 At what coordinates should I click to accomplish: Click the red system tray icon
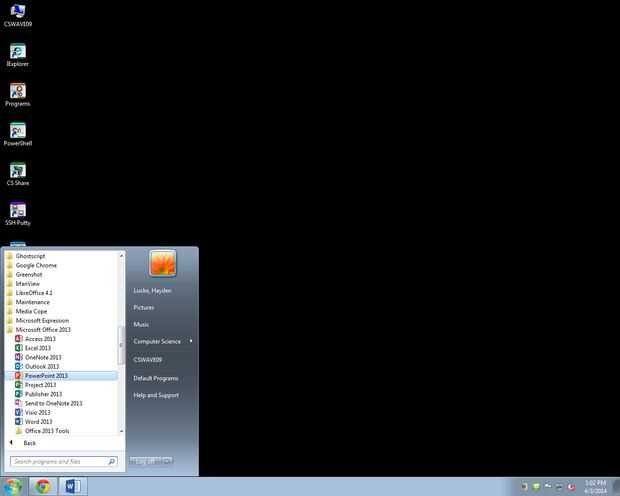pyautogui.click(x=571, y=487)
